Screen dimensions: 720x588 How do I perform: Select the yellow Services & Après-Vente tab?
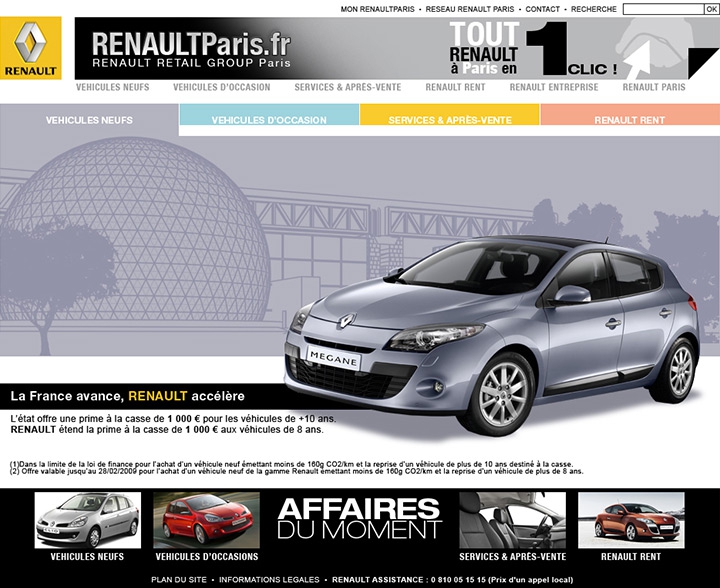click(x=450, y=115)
